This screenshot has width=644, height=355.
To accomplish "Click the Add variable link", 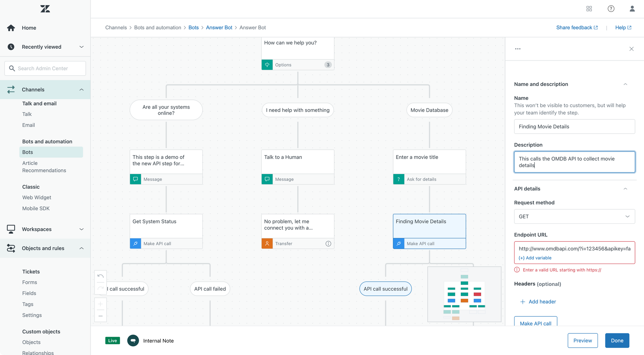I will click(535, 258).
